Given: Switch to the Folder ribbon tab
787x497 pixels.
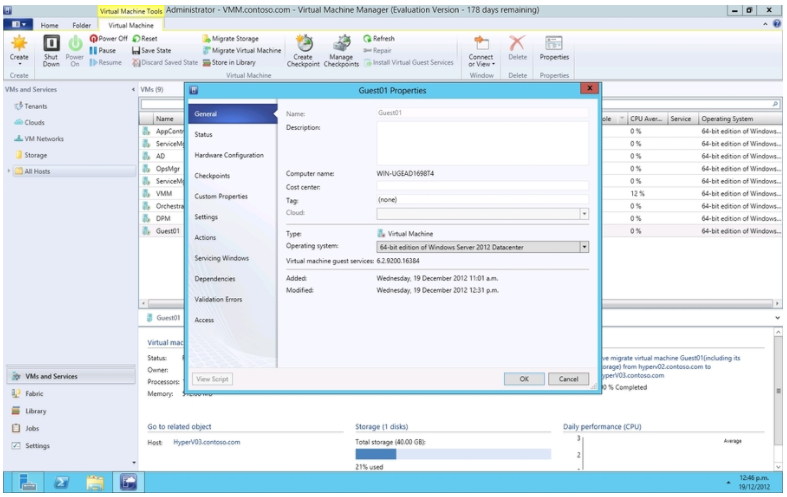Looking at the screenshot, I should pos(81,25).
